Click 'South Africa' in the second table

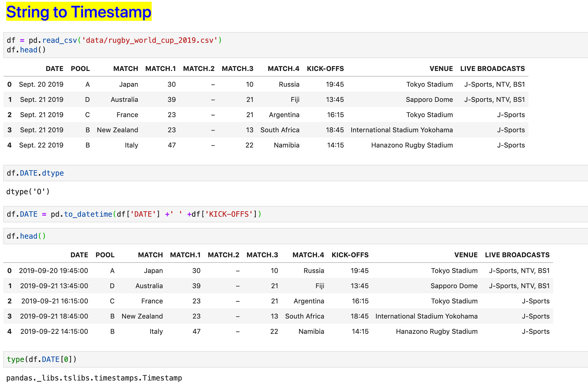305,316
